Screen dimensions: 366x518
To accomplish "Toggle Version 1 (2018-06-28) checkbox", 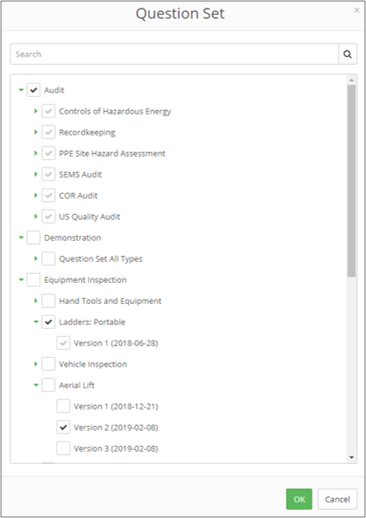I will [63, 343].
